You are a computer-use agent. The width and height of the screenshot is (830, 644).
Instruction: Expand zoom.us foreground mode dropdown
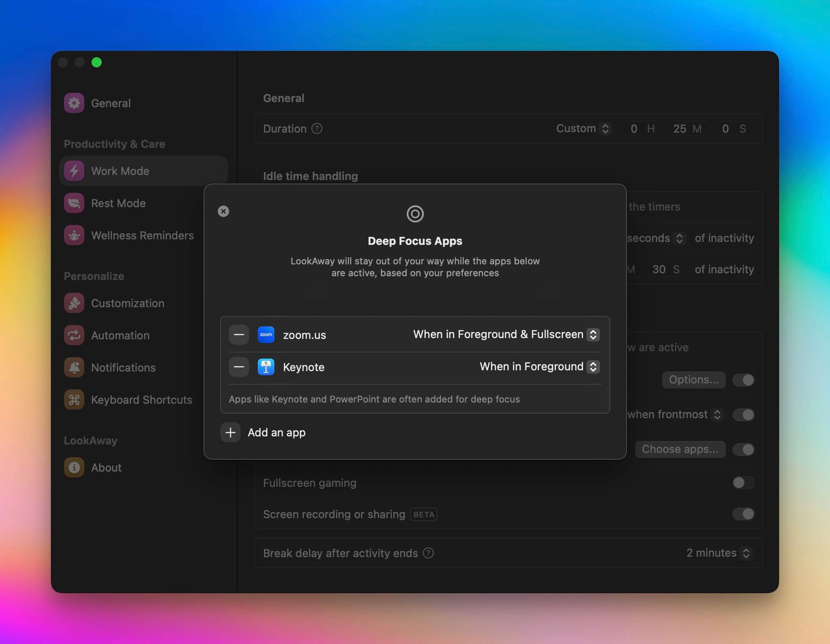click(x=591, y=334)
